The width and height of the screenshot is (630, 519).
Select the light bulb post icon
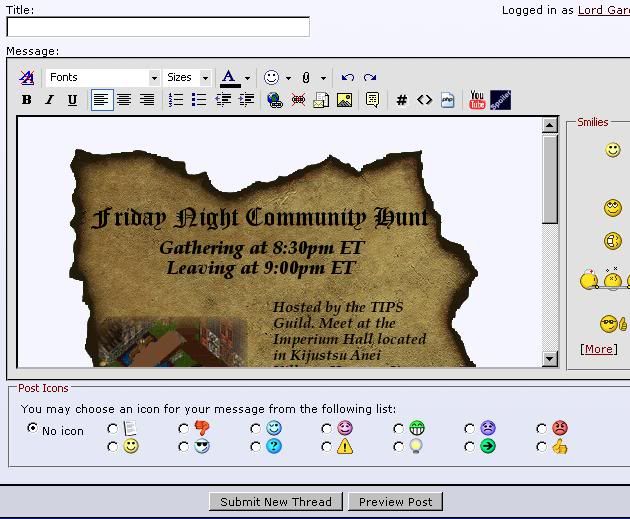[x=399, y=446]
